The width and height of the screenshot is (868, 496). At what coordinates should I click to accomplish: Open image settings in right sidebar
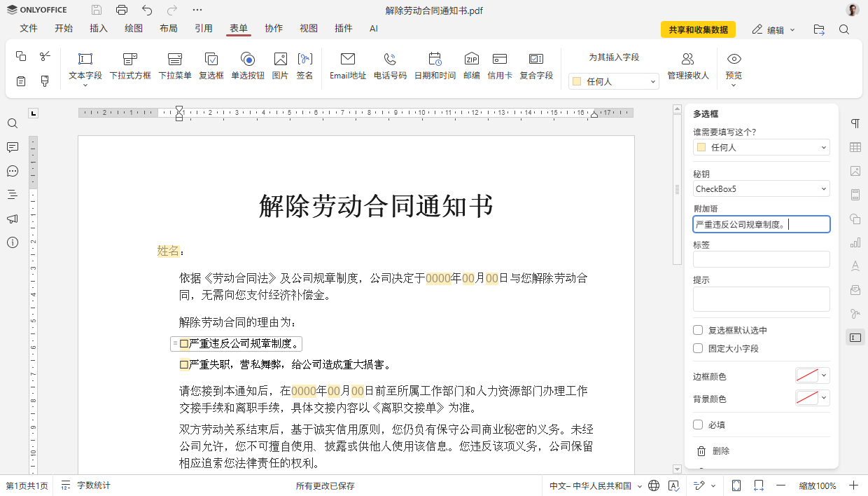point(855,170)
